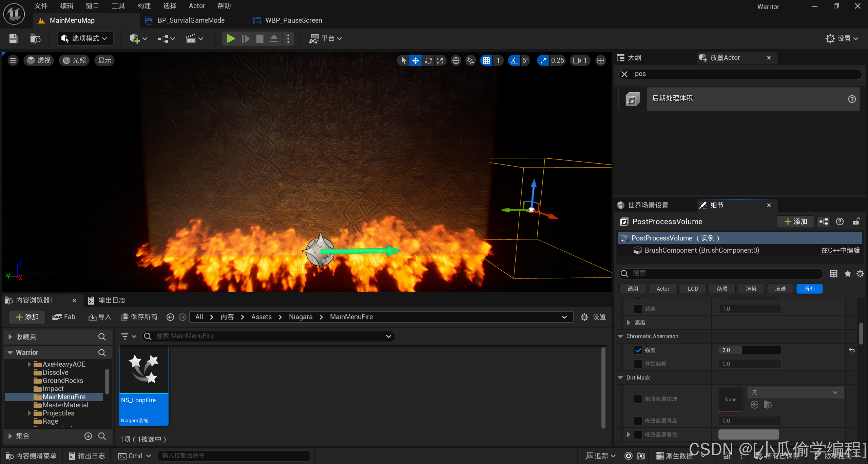The width and height of the screenshot is (868, 464).
Task: Click the 在C++中编辑 link
Action: tap(840, 250)
